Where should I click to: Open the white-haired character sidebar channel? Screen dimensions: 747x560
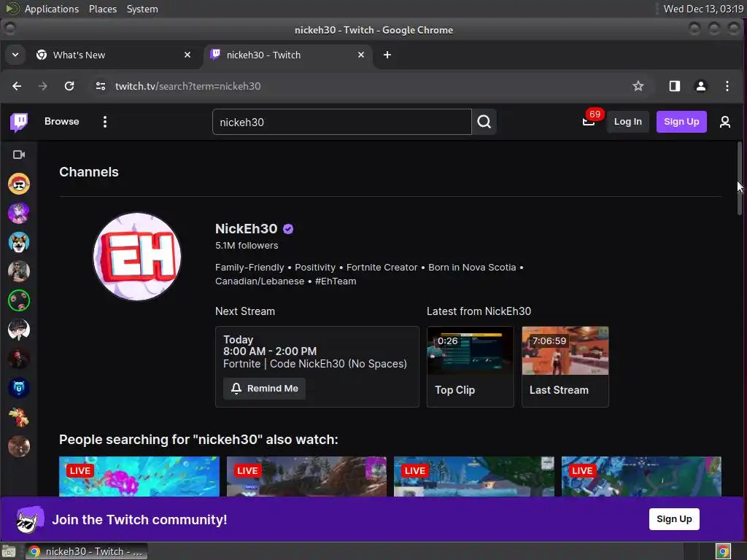coord(19,330)
